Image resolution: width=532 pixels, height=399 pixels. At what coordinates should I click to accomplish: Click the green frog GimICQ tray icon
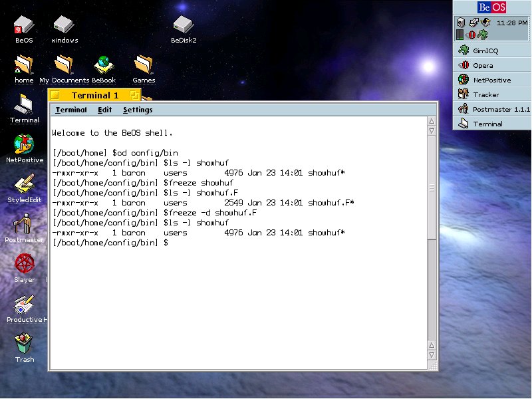pyautogui.click(x=483, y=35)
